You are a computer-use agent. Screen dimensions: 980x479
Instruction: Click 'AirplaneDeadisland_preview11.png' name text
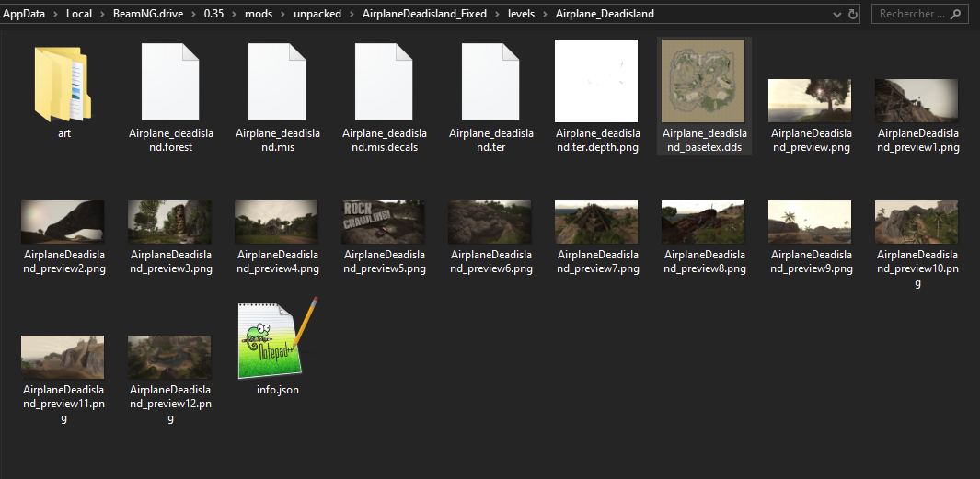(63, 404)
